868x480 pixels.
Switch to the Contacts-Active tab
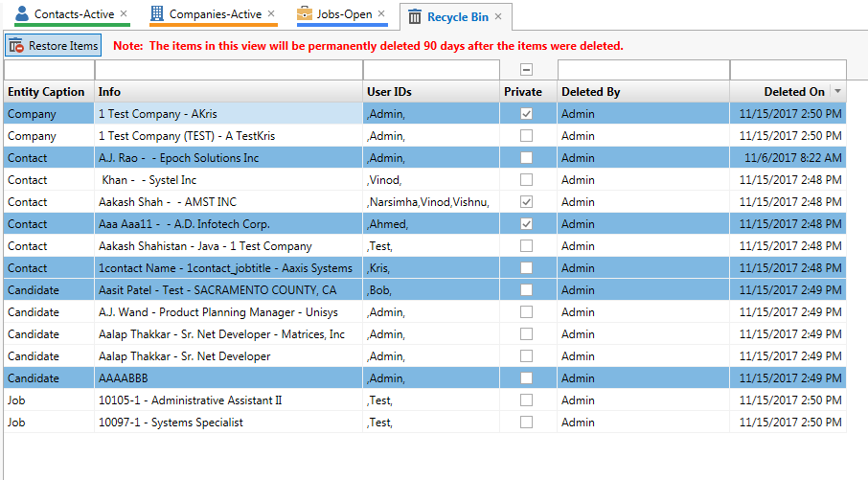tap(74, 13)
